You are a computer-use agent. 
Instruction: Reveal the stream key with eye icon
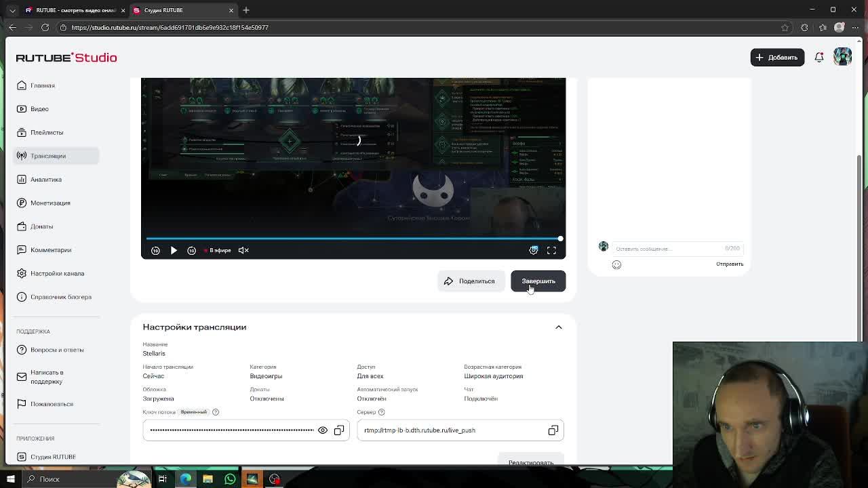[323, 430]
